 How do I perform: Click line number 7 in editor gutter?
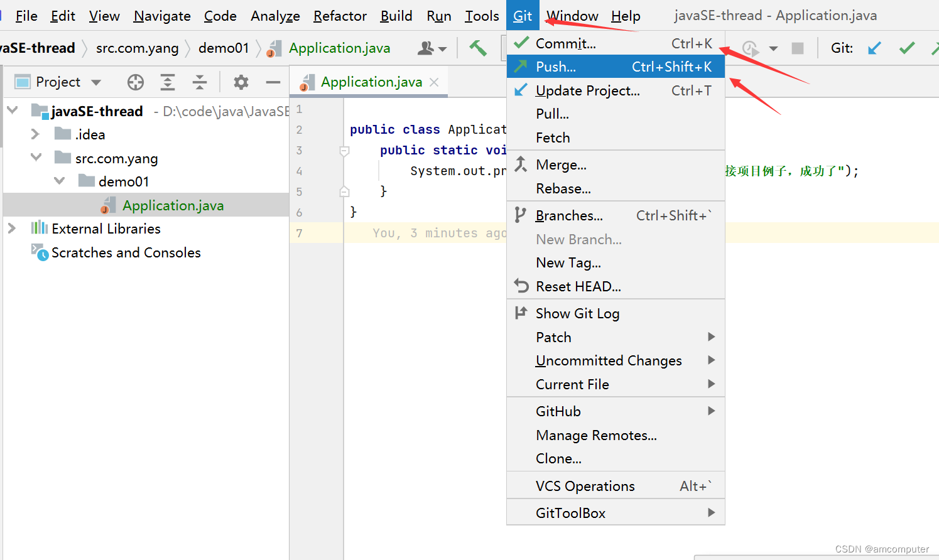299,234
